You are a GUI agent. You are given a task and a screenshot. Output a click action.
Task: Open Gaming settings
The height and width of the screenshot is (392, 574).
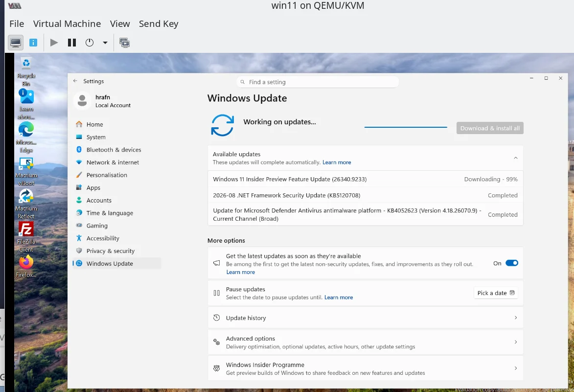pyautogui.click(x=117, y=226)
